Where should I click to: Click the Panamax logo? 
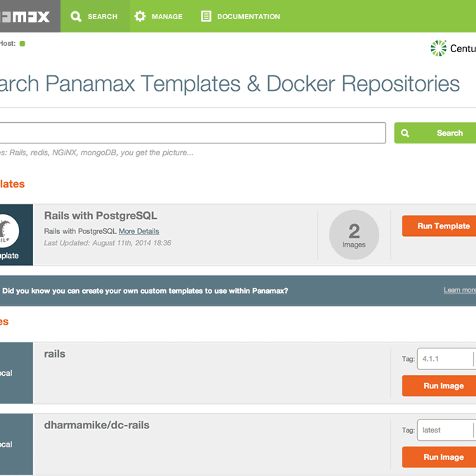[25, 17]
